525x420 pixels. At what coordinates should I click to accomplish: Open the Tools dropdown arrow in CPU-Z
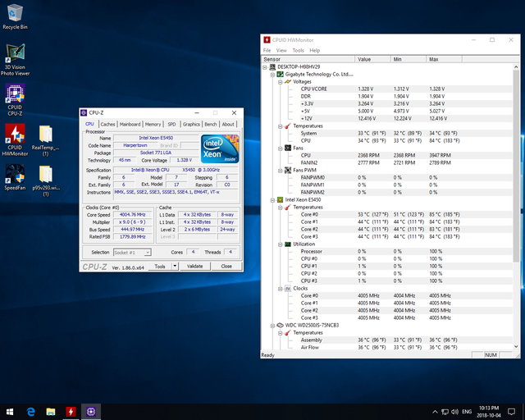pos(175,267)
